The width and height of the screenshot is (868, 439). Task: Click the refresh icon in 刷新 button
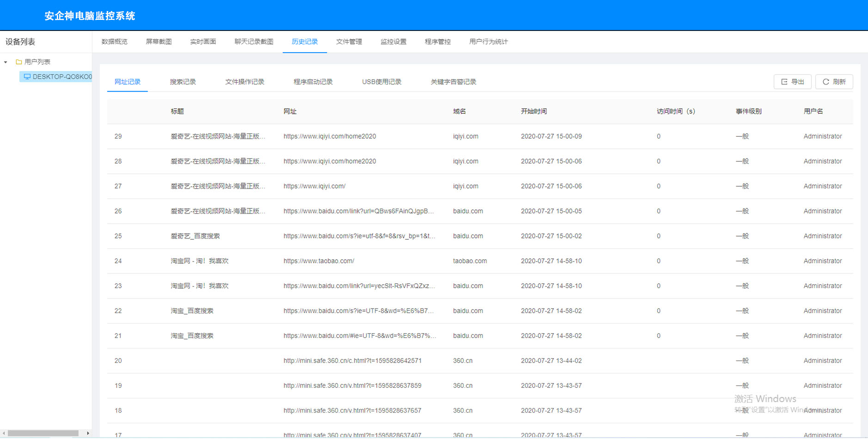click(825, 82)
